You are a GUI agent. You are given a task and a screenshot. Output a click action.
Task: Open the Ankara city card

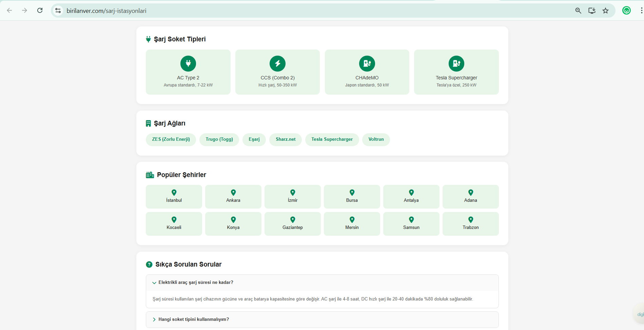coord(233,197)
